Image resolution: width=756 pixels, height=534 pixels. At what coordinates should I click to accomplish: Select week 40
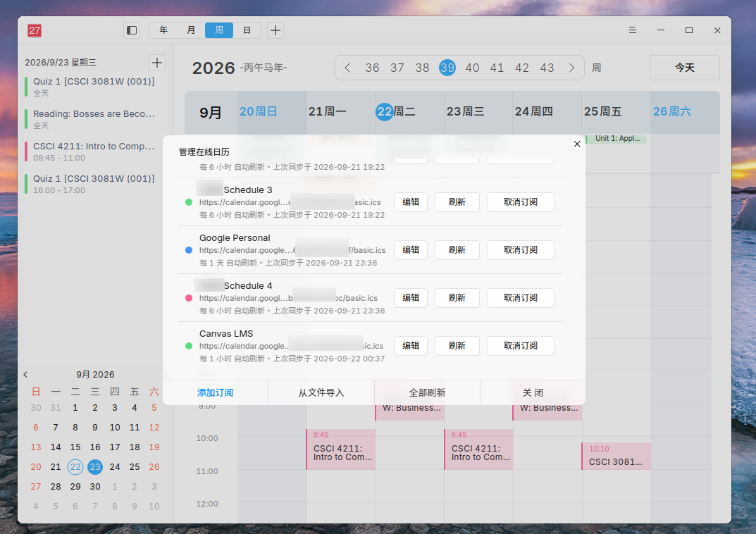tap(473, 68)
